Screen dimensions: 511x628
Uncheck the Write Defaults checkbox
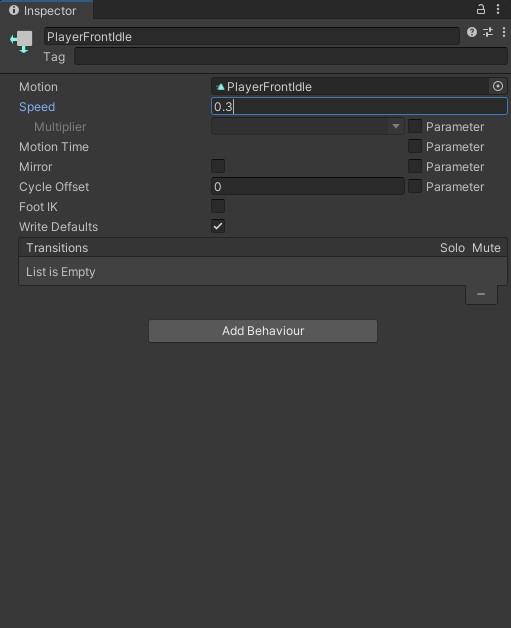point(218,226)
